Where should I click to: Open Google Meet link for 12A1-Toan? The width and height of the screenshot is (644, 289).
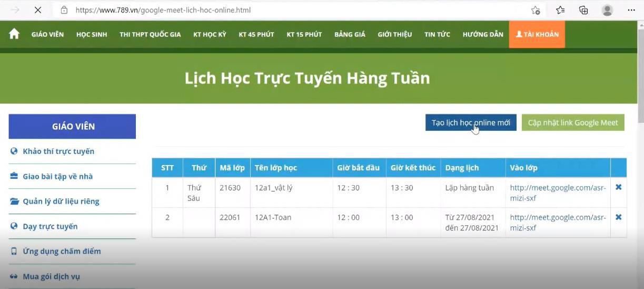[x=558, y=223]
